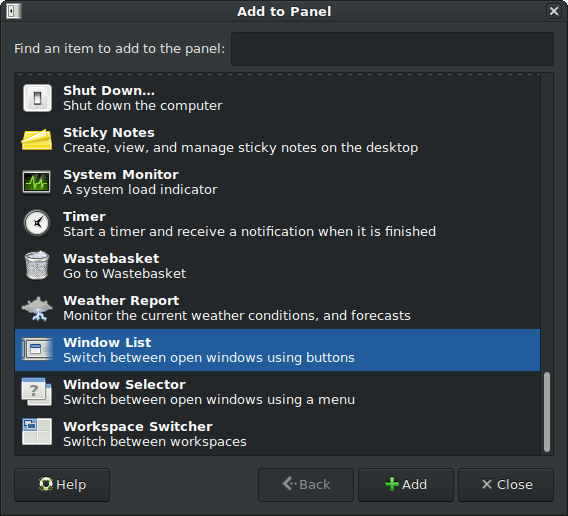
Task: Pick the Workspace Switcher entry title
Action: point(138,426)
